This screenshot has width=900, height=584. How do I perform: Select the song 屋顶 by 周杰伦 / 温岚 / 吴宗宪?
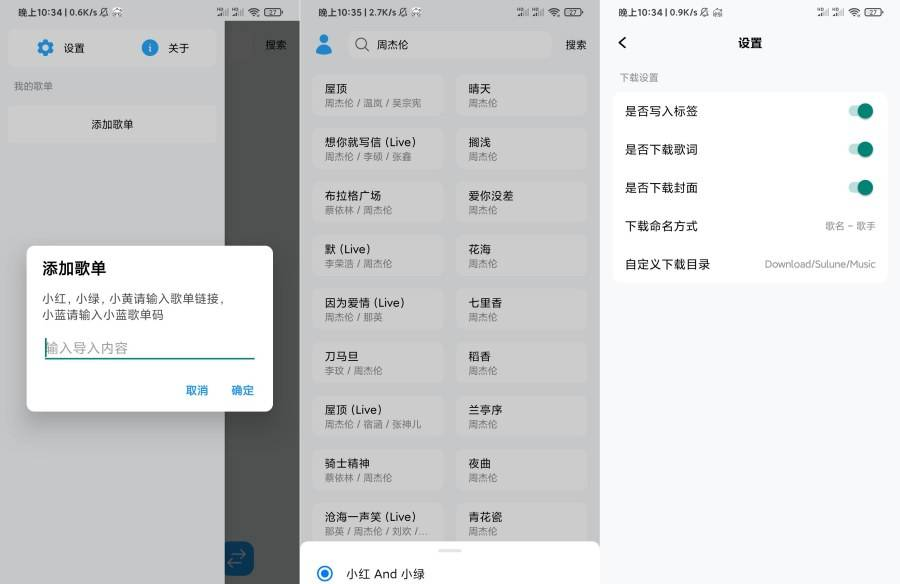pyautogui.click(x=378, y=95)
